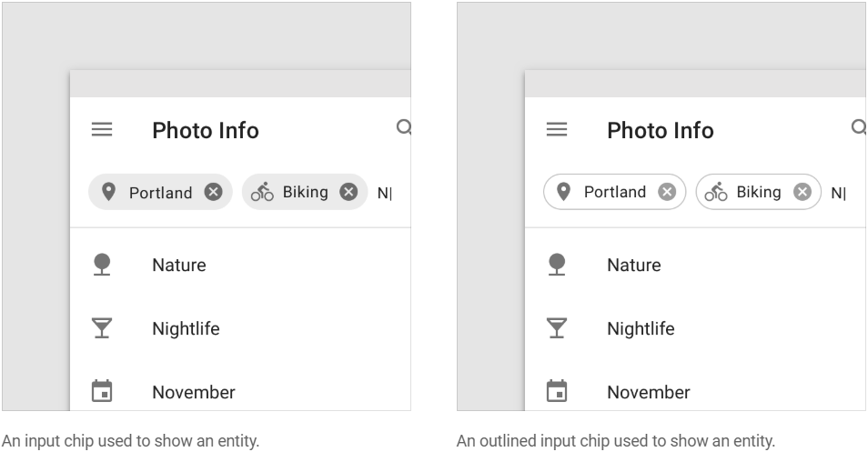Open hamburger menu in right Photo Info panel

pyautogui.click(x=556, y=129)
